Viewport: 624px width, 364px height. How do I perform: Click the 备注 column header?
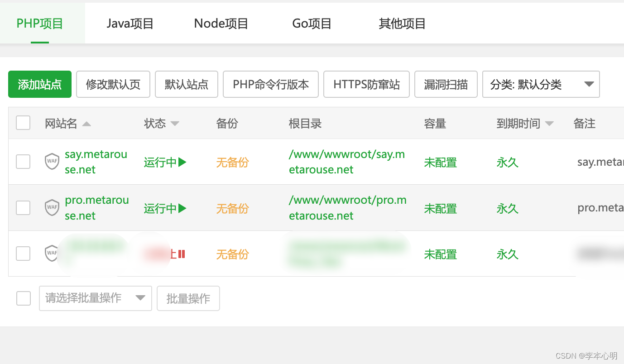pyautogui.click(x=585, y=123)
